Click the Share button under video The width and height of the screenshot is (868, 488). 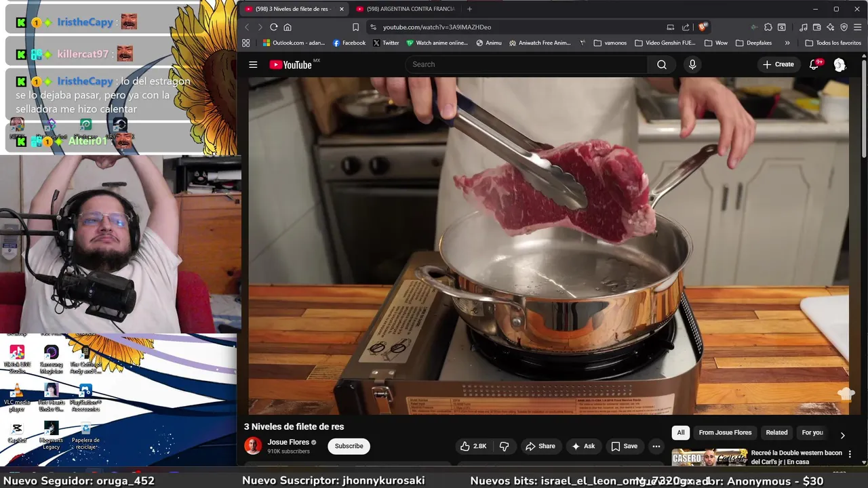(x=540, y=446)
